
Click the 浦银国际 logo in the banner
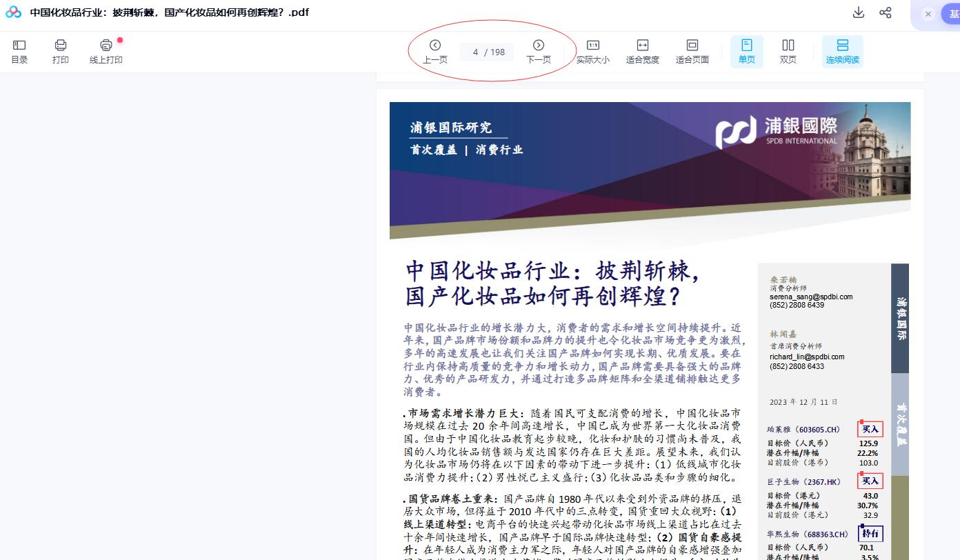tap(776, 132)
